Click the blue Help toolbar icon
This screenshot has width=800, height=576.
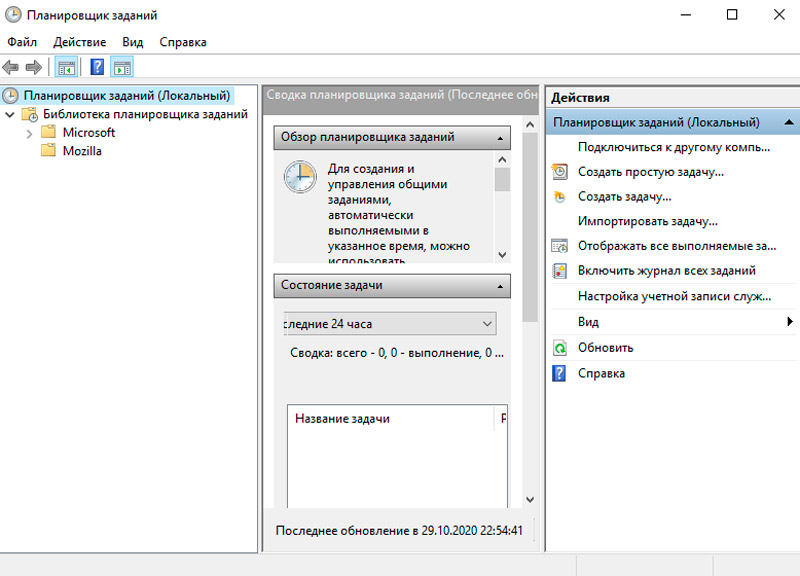click(97, 67)
